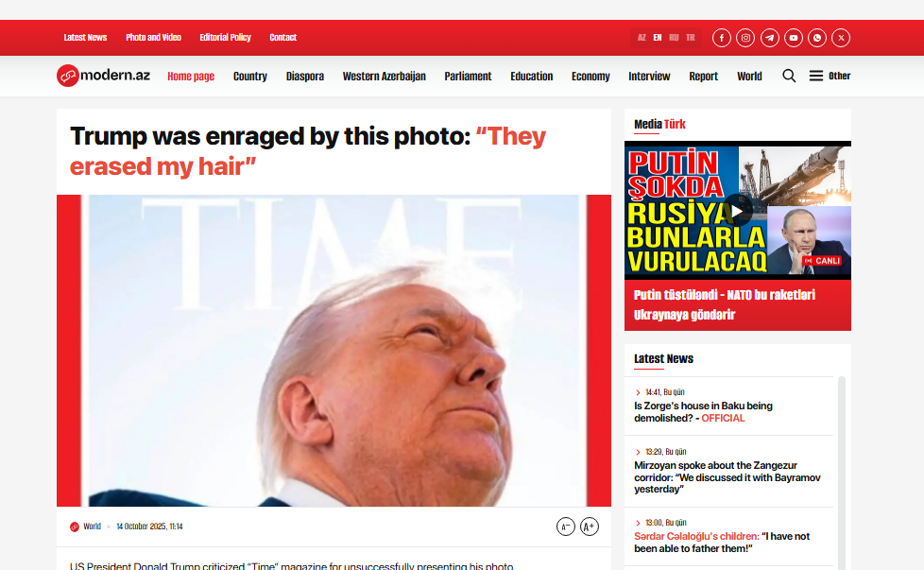Image resolution: width=924 pixels, height=570 pixels.
Task: Decrease font size with A- button
Action: (566, 527)
